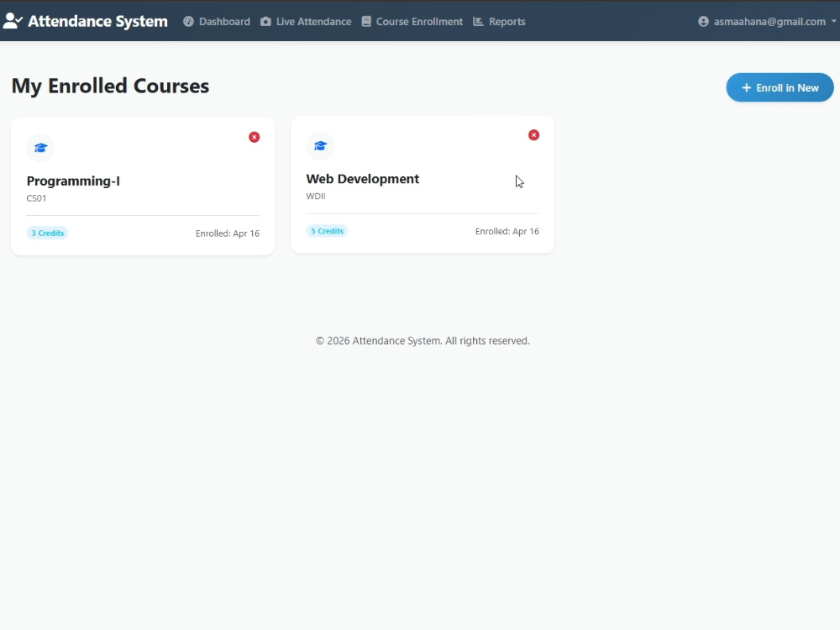Image resolution: width=840 pixels, height=630 pixels.
Task: Click the WDII course code
Action: pyautogui.click(x=316, y=196)
